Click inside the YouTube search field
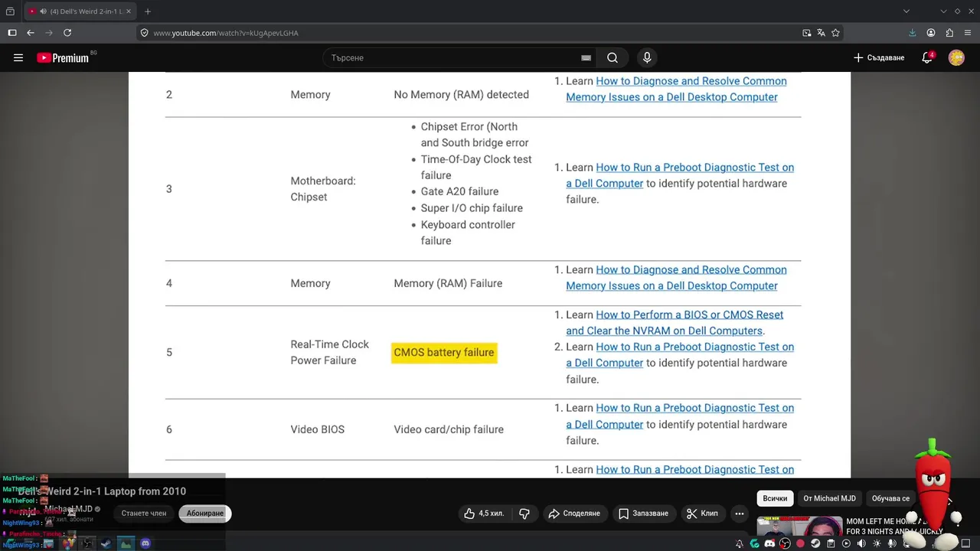The image size is (980, 551). click(x=452, y=57)
